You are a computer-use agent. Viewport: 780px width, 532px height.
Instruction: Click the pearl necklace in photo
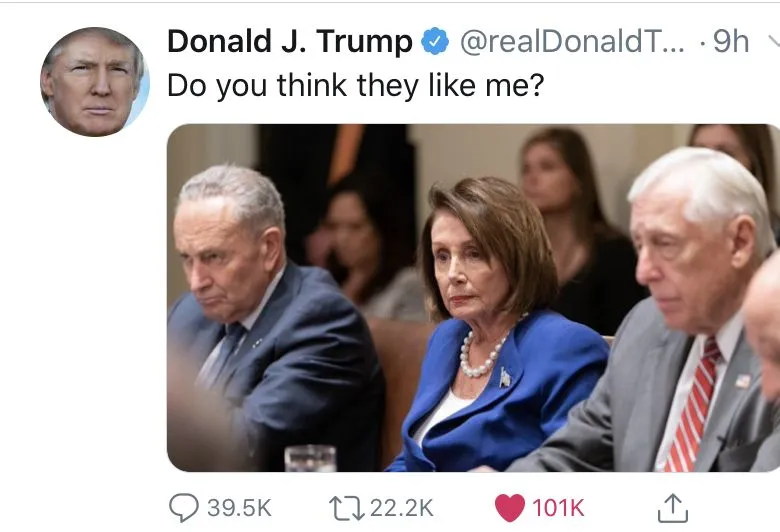tap(481, 355)
